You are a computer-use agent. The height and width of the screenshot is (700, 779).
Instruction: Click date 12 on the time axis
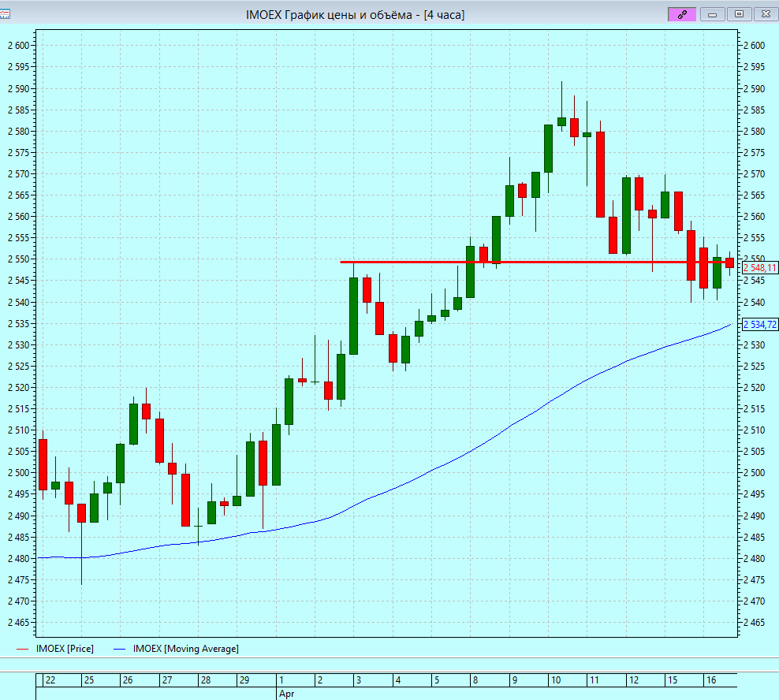point(634,680)
